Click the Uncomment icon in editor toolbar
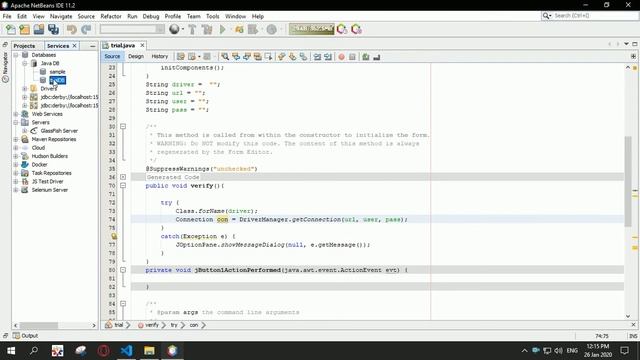This screenshot has height=360, width=640. 377,57
